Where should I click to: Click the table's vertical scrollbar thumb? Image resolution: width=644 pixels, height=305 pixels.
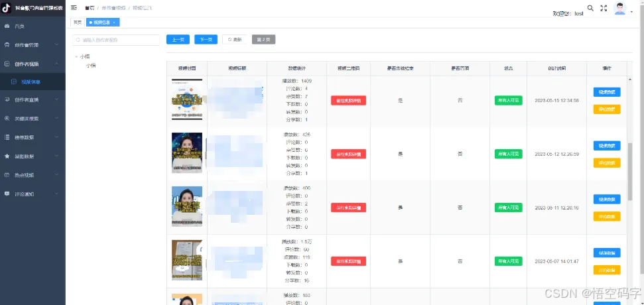point(630,172)
